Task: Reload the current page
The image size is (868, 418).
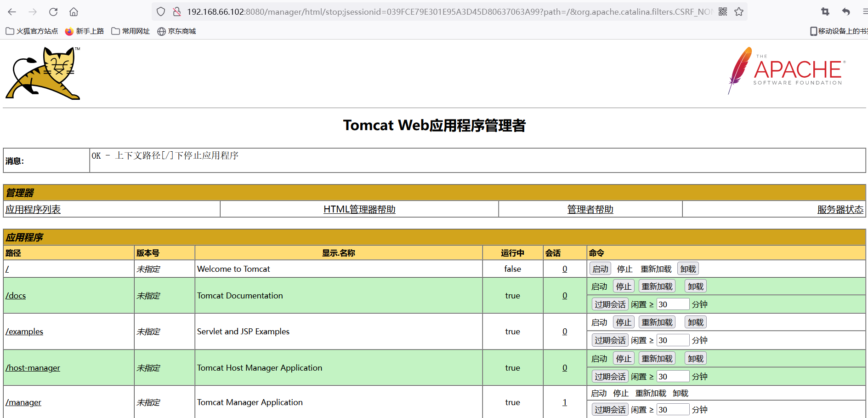Action: [53, 12]
